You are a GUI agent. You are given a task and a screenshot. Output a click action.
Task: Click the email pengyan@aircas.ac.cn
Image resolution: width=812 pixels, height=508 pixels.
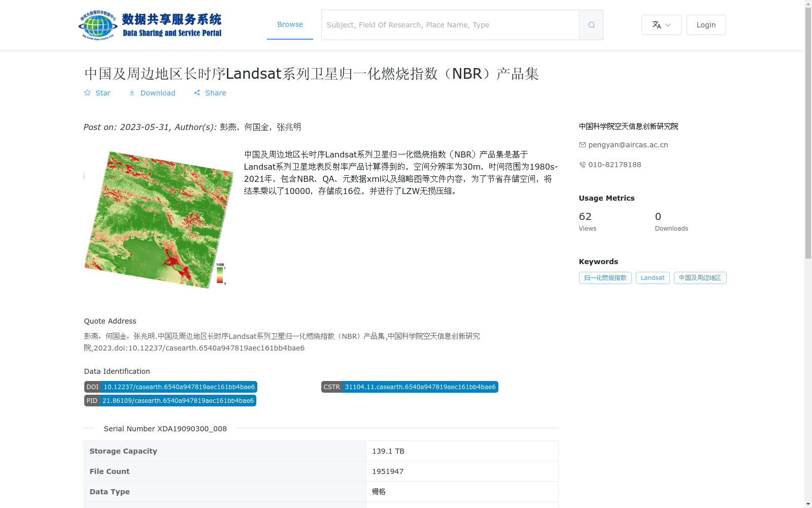tap(628, 145)
